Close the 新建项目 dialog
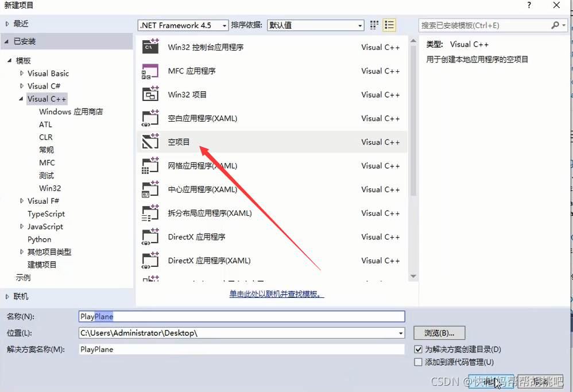The height and width of the screenshot is (392, 573). (556, 5)
